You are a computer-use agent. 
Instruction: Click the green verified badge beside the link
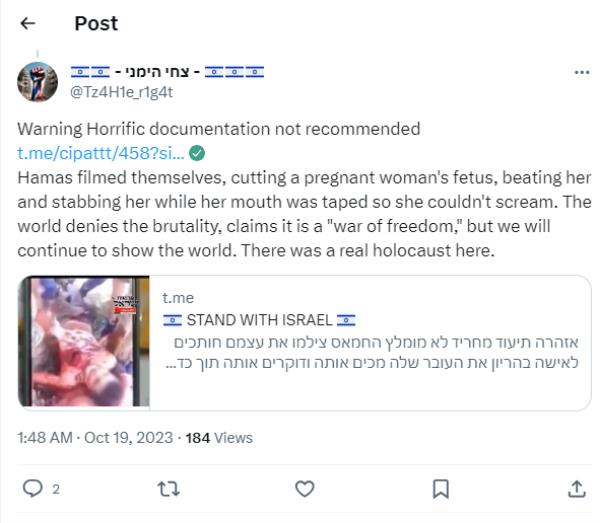[198, 153]
